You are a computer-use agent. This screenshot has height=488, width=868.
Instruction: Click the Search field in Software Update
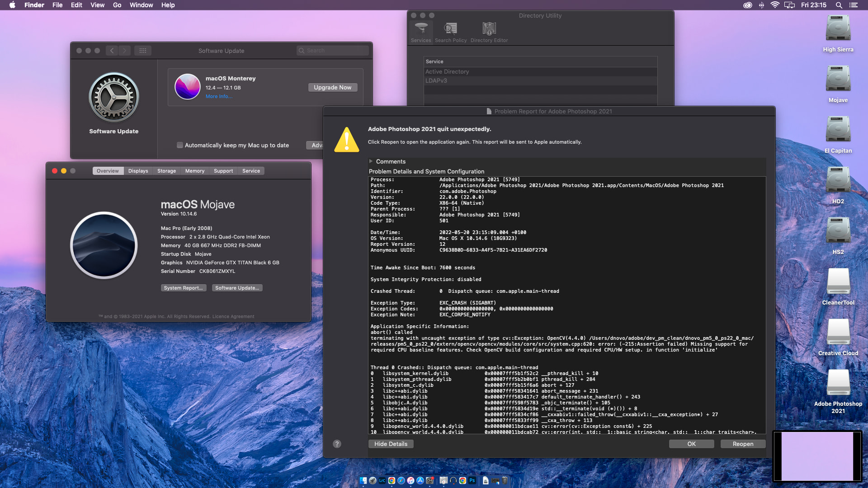(333, 51)
